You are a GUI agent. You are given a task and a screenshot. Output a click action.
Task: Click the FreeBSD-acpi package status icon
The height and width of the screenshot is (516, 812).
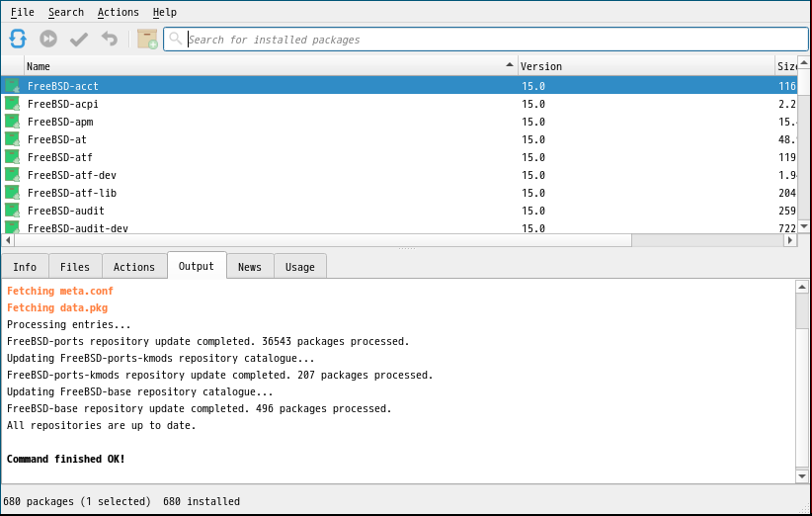point(12,104)
